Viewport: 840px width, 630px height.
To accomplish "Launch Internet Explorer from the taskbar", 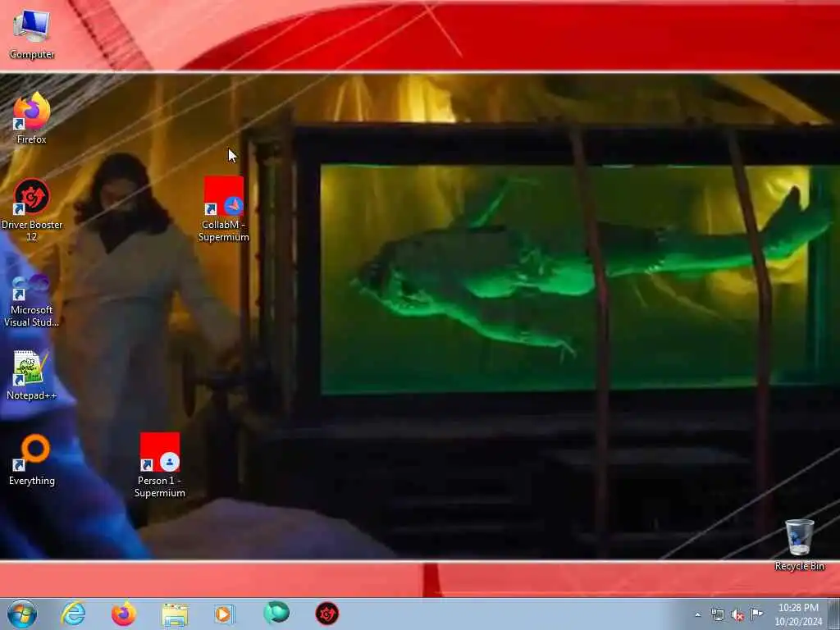I will pos(73,614).
